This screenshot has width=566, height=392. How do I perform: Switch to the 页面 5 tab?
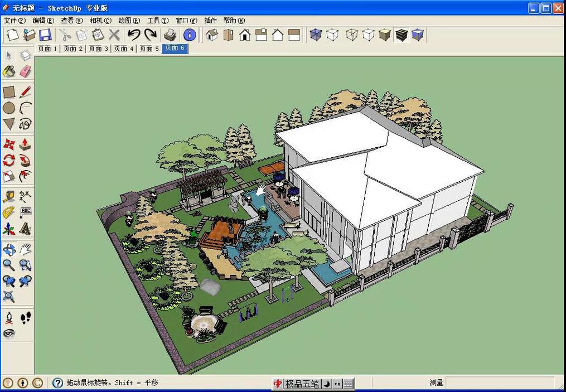(149, 49)
